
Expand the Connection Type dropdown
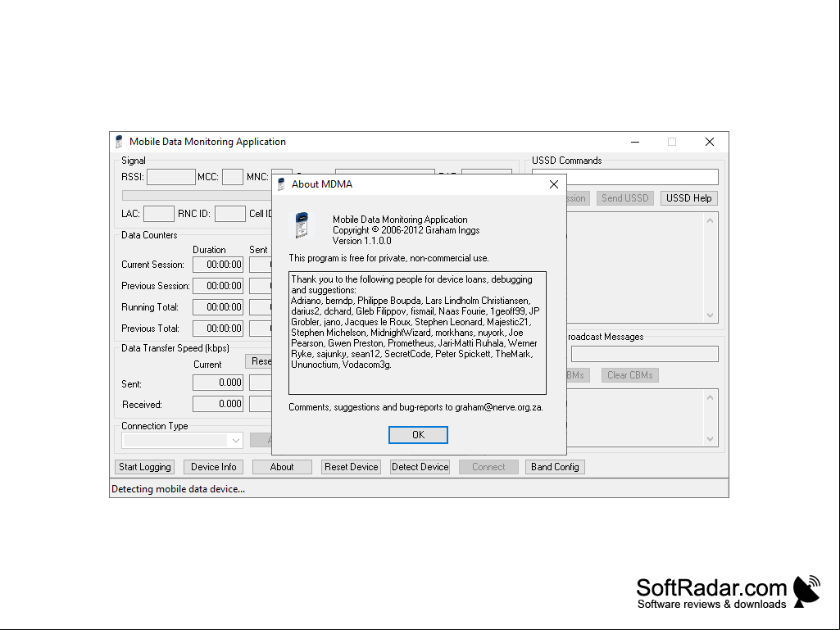[236, 441]
